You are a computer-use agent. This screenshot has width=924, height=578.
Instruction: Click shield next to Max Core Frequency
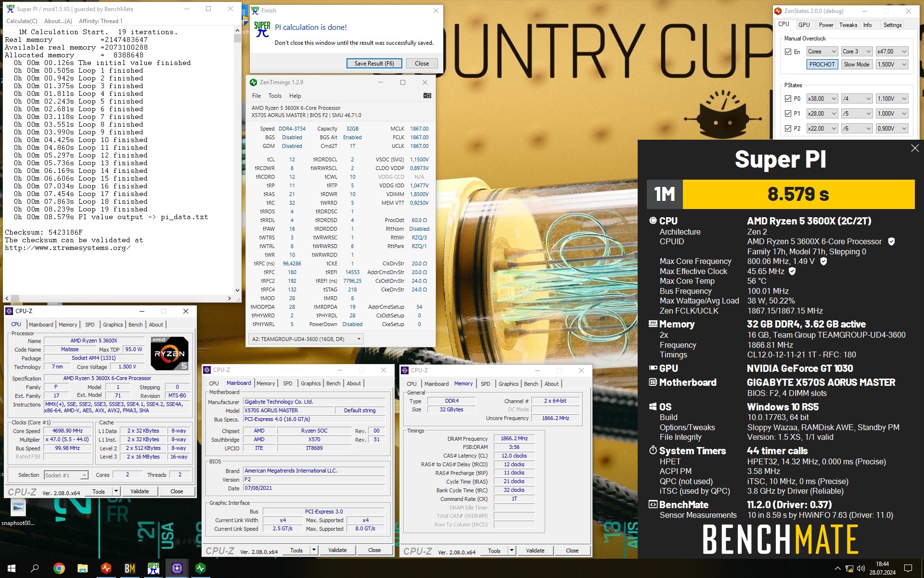click(x=823, y=261)
